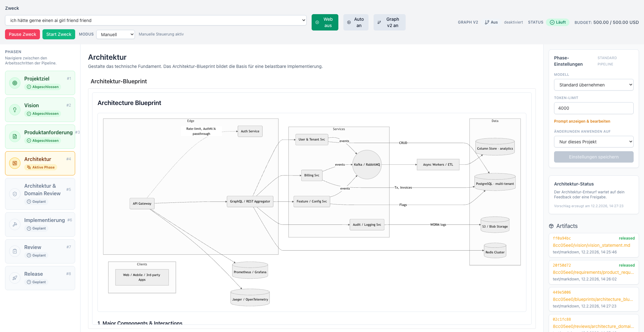Open the Modell Standard übernehmen dropdown
The image size is (644, 332).
click(x=594, y=85)
